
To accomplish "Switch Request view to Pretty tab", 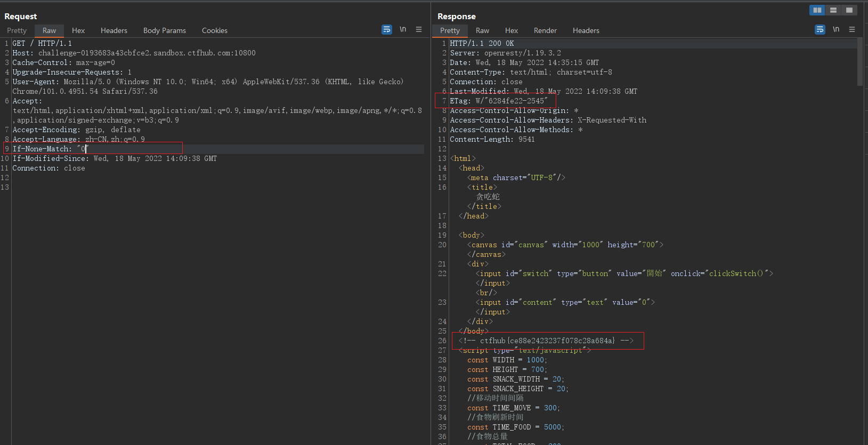I will tap(17, 31).
